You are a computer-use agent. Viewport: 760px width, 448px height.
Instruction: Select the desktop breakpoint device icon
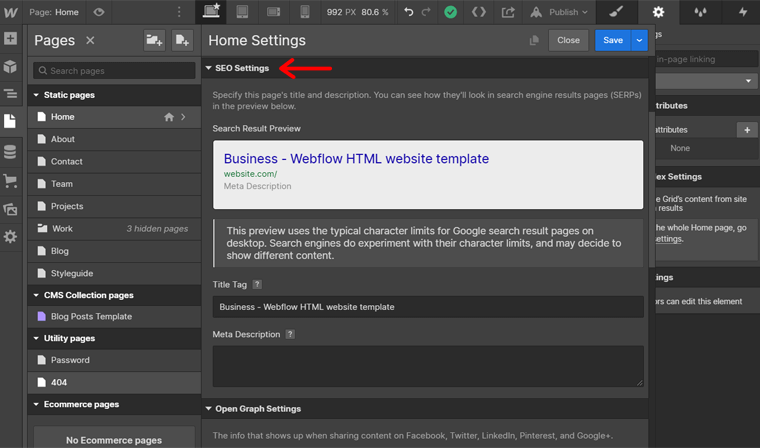[x=211, y=12]
